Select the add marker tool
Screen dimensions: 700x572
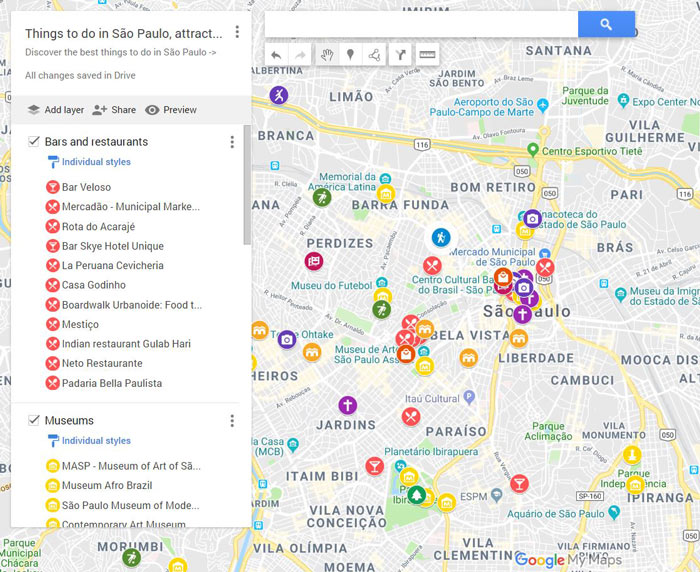pyautogui.click(x=350, y=55)
